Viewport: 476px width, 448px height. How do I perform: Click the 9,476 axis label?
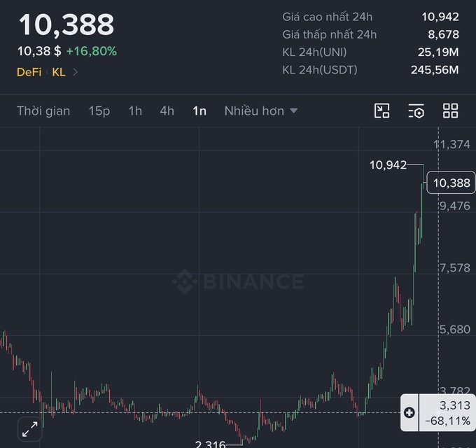tap(455, 206)
